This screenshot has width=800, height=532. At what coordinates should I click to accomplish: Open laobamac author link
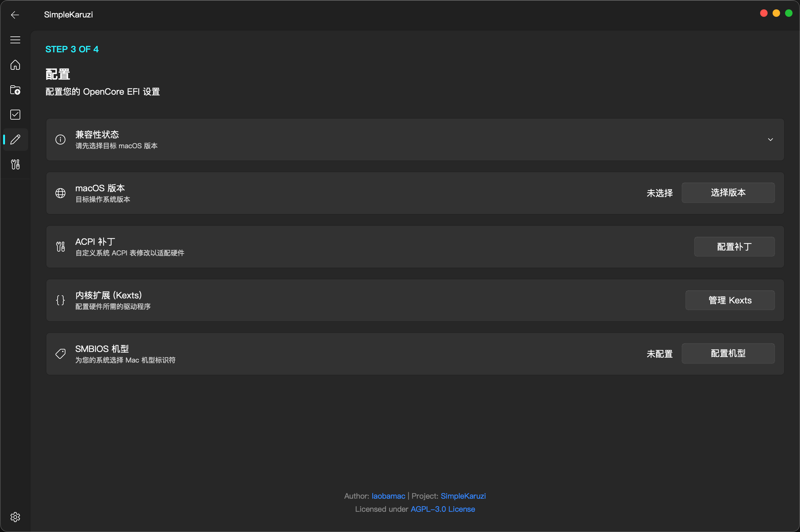click(x=388, y=496)
